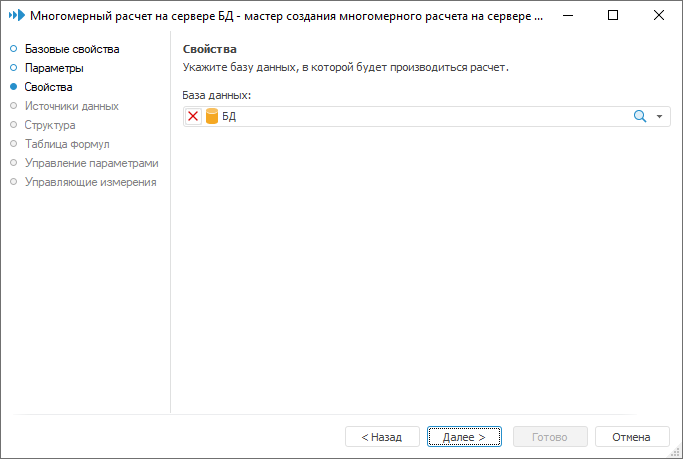Click the magnifier search icon in database field
This screenshot has height=459, width=683.
(x=640, y=117)
